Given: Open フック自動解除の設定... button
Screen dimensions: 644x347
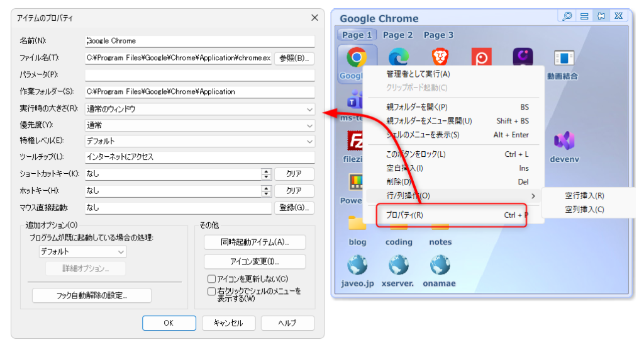Looking at the screenshot, I should (92, 295).
